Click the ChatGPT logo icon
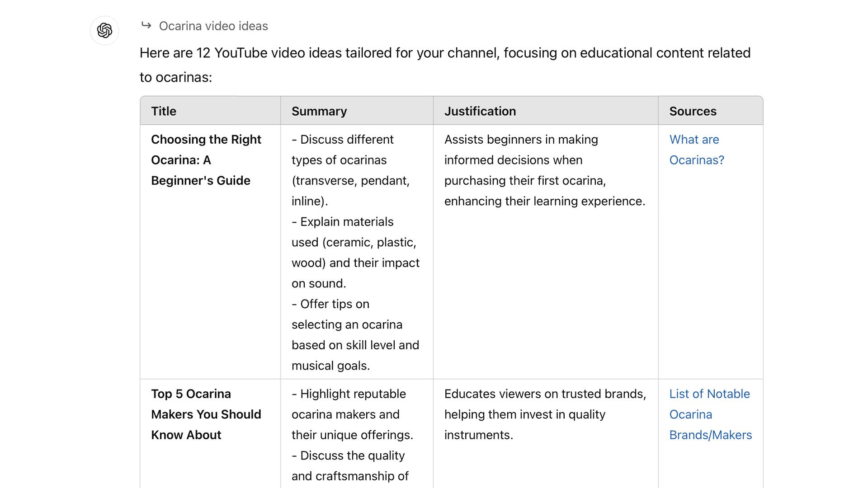 tap(105, 30)
